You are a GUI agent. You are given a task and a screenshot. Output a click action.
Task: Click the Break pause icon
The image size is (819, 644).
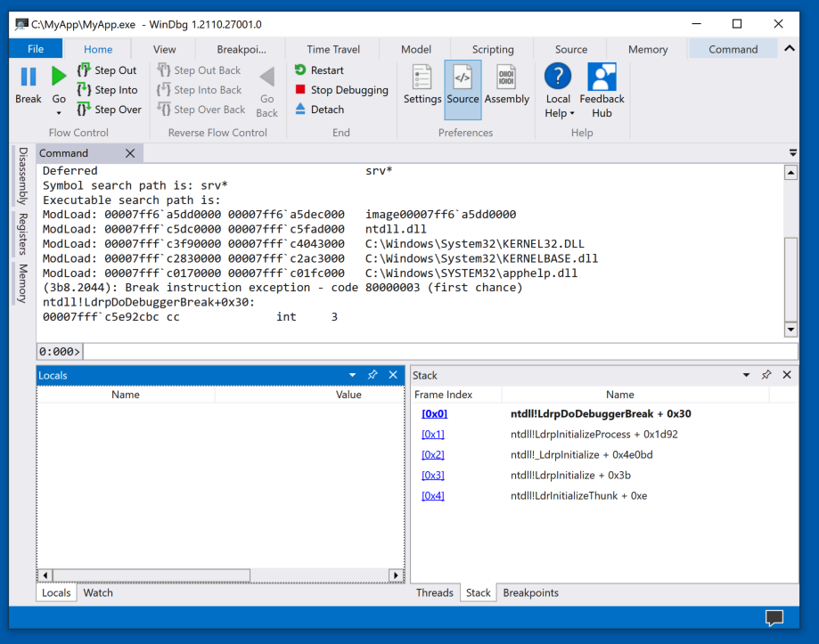[x=28, y=78]
